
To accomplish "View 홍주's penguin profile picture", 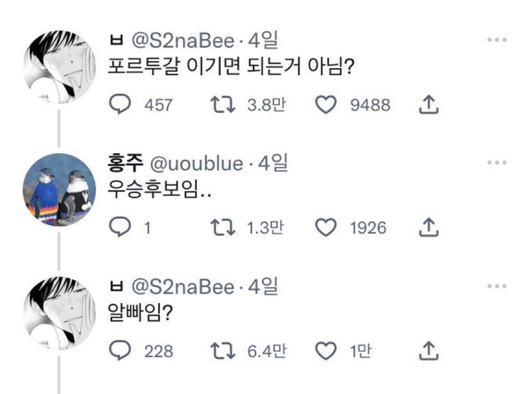I will (x=59, y=190).
